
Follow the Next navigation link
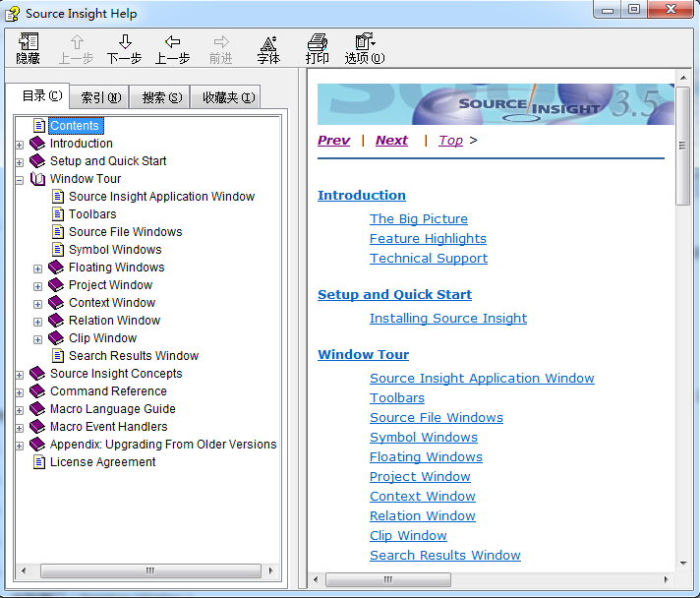391,141
